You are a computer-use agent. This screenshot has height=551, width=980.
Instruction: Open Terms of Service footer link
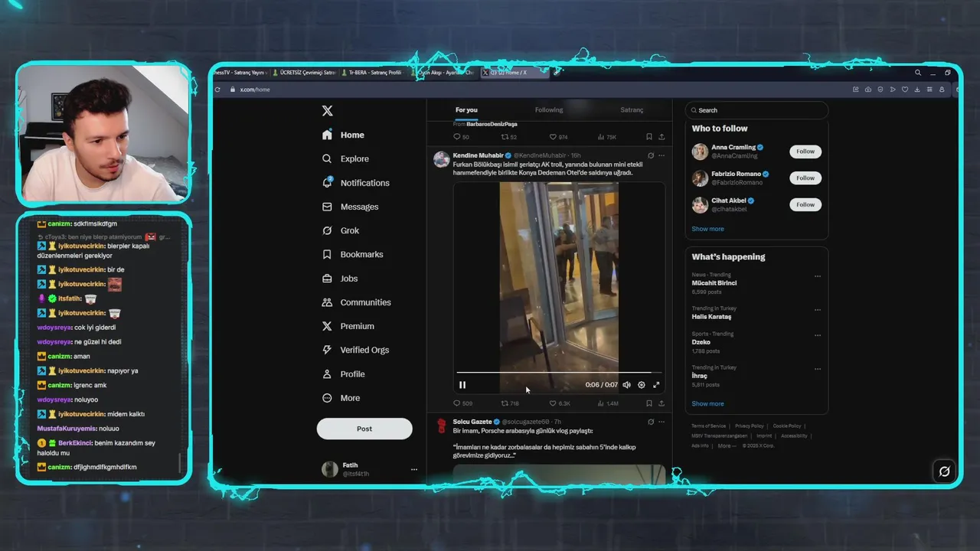coord(708,425)
